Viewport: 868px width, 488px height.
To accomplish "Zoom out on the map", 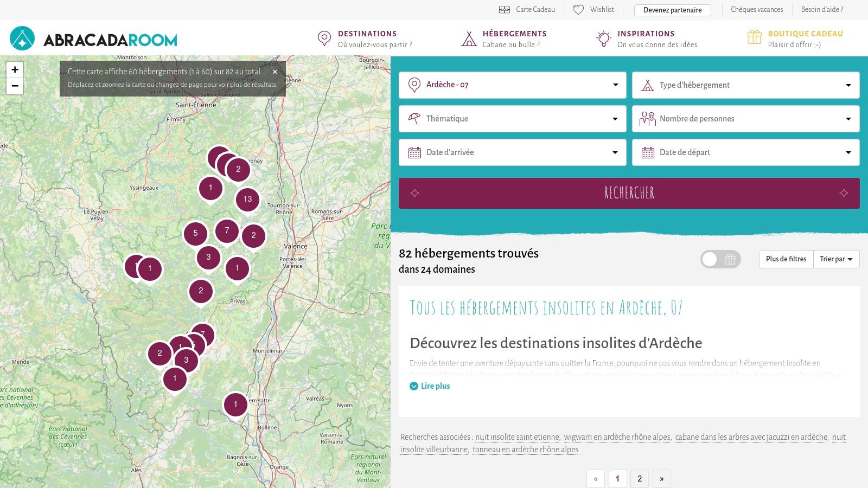I will coord(15,86).
